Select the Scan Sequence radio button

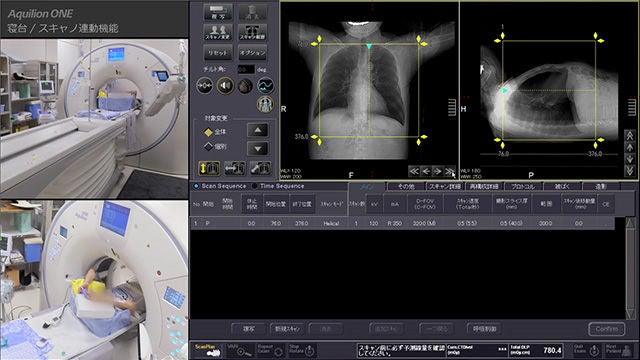tap(196, 186)
